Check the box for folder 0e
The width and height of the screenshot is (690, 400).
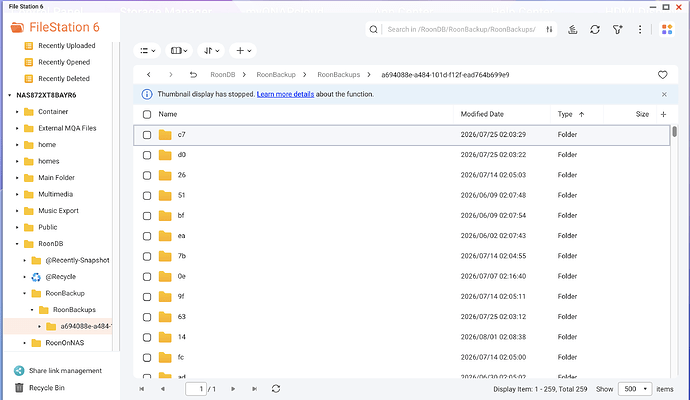[x=147, y=277]
